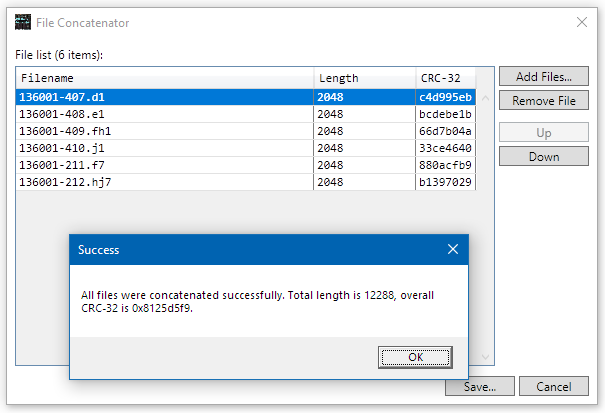Close the File Concatenator window
Viewport: 605px width, 413px height.
pos(582,22)
